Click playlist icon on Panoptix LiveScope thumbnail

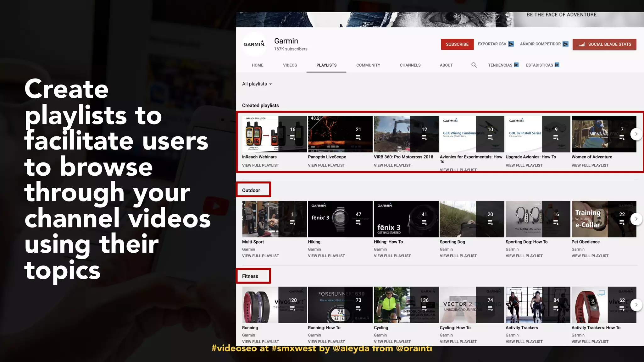[x=358, y=137]
